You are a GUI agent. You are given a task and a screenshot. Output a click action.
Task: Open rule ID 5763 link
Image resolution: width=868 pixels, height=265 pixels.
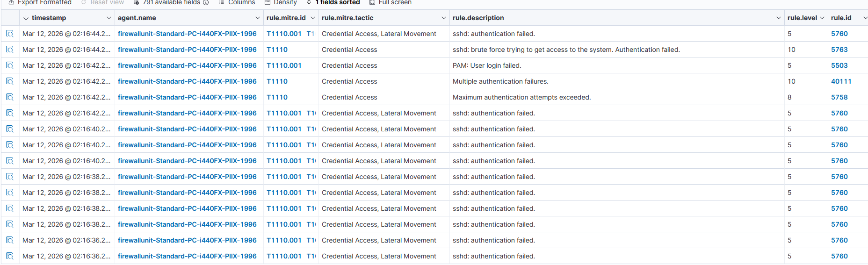(x=839, y=50)
